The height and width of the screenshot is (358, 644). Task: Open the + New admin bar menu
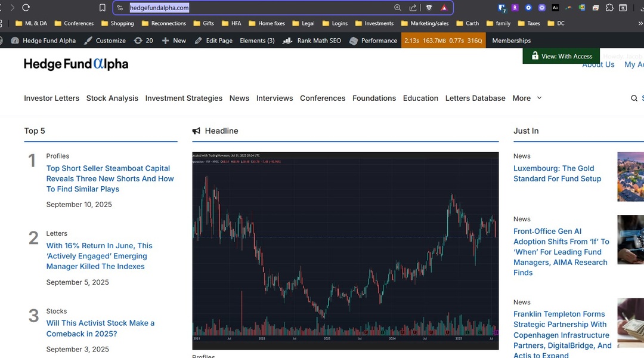tap(174, 41)
